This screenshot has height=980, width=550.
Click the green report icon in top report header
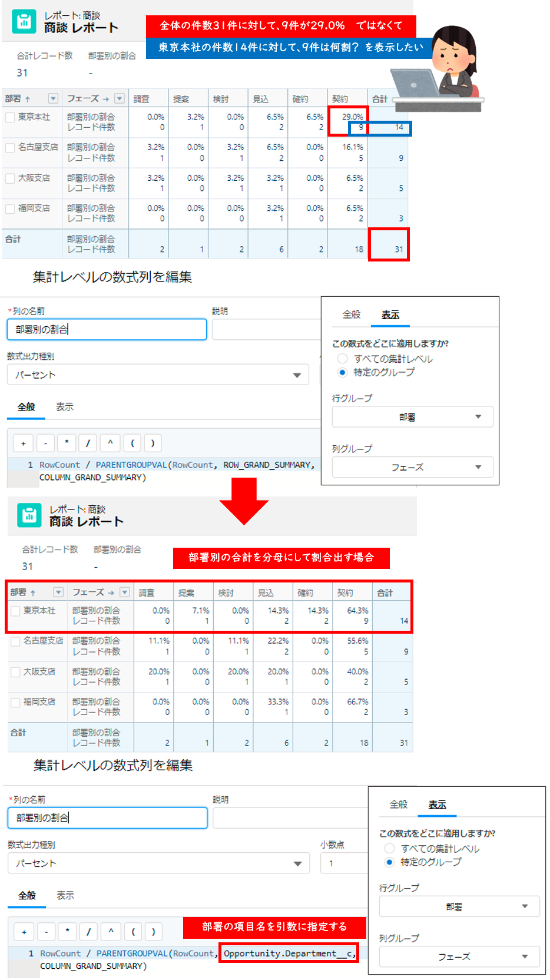24,22
